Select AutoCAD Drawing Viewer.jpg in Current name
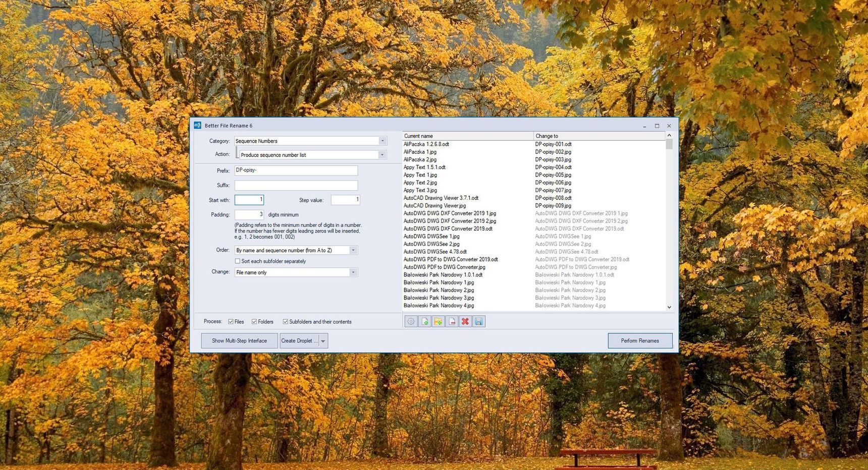The width and height of the screenshot is (868, 470). [435, 206]
